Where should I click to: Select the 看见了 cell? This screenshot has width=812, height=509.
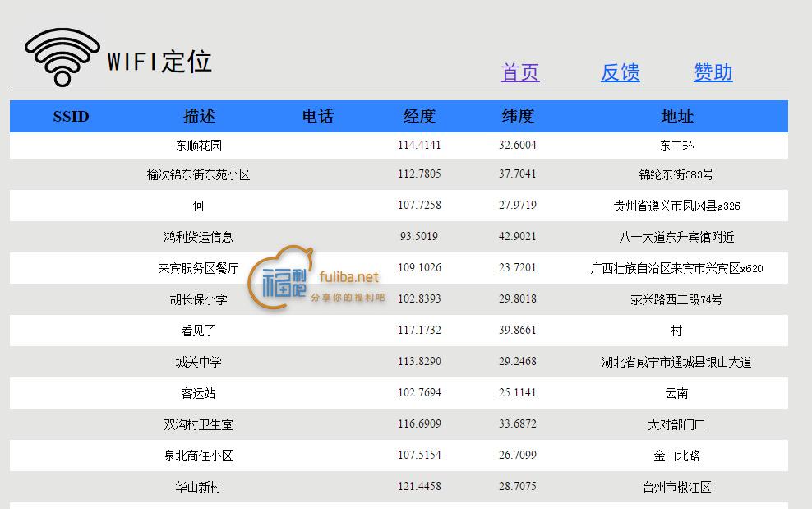198,331
